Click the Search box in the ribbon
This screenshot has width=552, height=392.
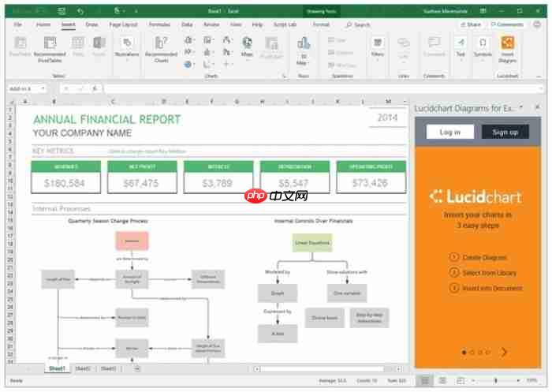[358, 24]
